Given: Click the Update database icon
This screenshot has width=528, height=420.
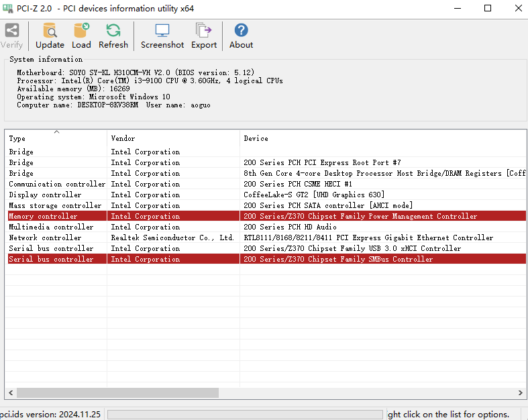Looking at the screenshot, I should click(x=50, y=31).
